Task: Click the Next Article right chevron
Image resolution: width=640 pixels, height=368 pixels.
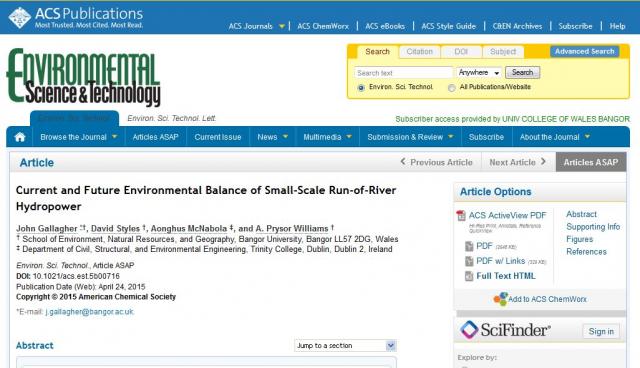Action: point(543,162)
